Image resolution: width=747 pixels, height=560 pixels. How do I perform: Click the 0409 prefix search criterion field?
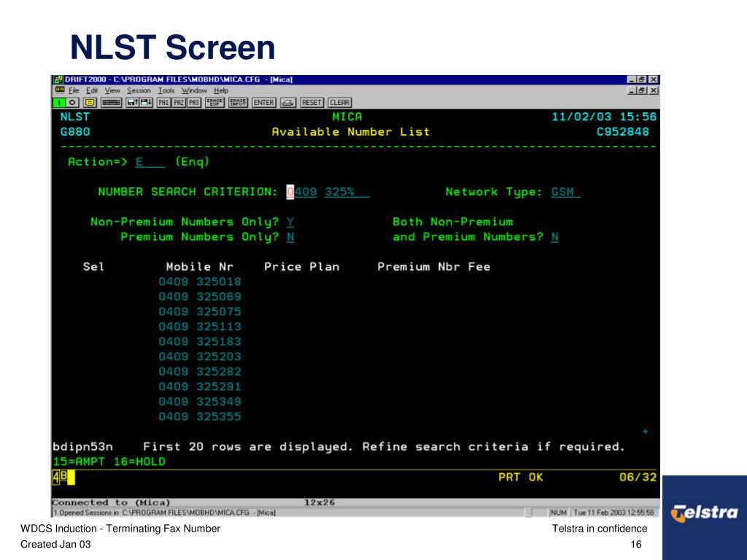tap(301, 192)
